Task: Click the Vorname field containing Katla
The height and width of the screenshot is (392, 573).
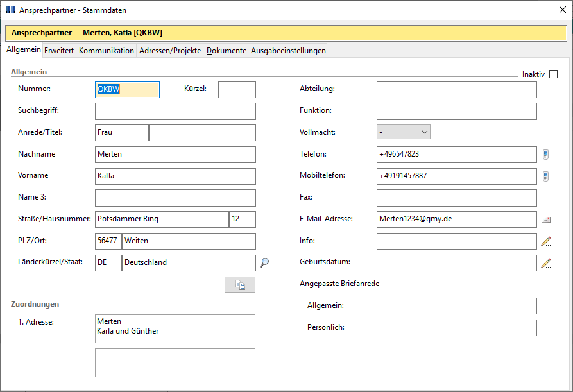Action: 175,176
